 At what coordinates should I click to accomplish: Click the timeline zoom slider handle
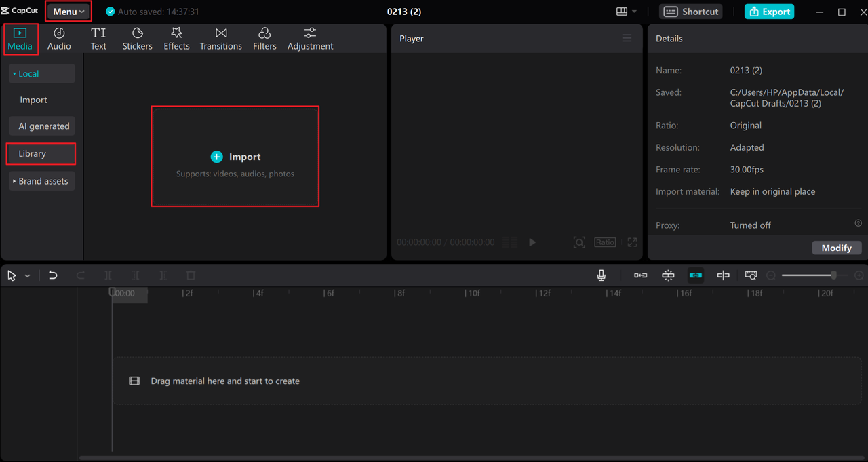pyautogui.click(x=833, y=275)
